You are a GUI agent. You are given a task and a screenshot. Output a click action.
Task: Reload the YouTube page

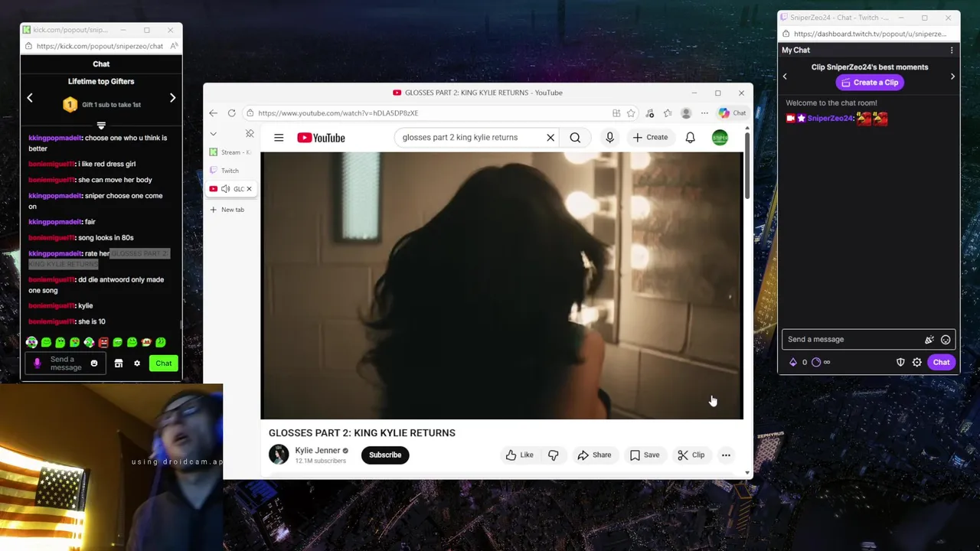pyautogui.click(x=231, y=113)
